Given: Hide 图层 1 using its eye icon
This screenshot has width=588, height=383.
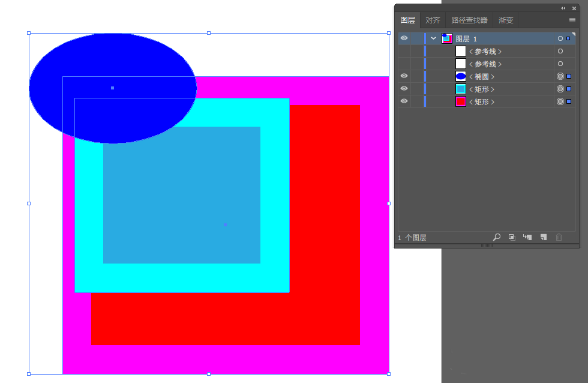Looking at the screenshot, I should click(x=404, y=38).
